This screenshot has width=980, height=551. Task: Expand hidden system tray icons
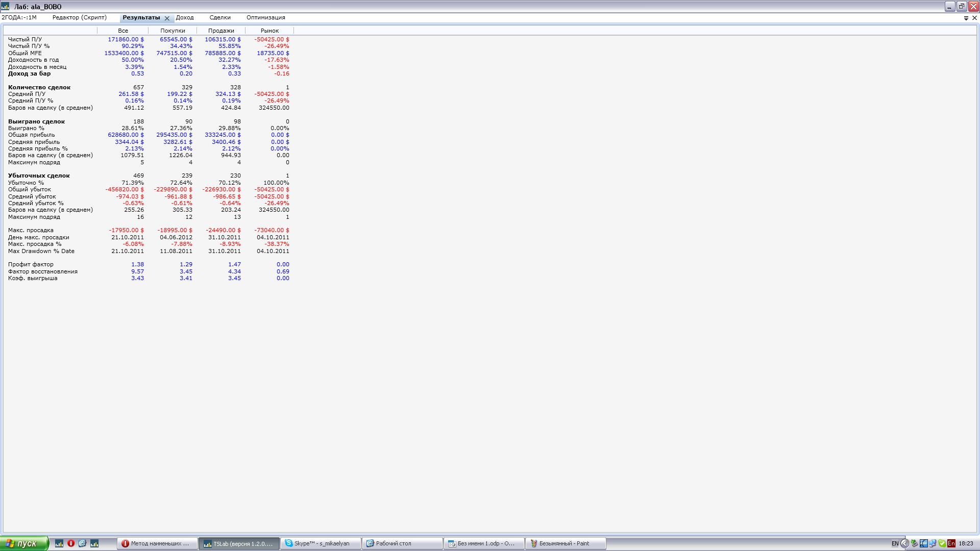904,543
